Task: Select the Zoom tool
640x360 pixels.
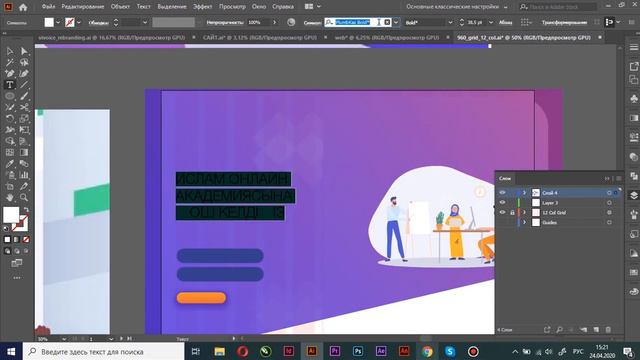Action: tap(24, 198)
